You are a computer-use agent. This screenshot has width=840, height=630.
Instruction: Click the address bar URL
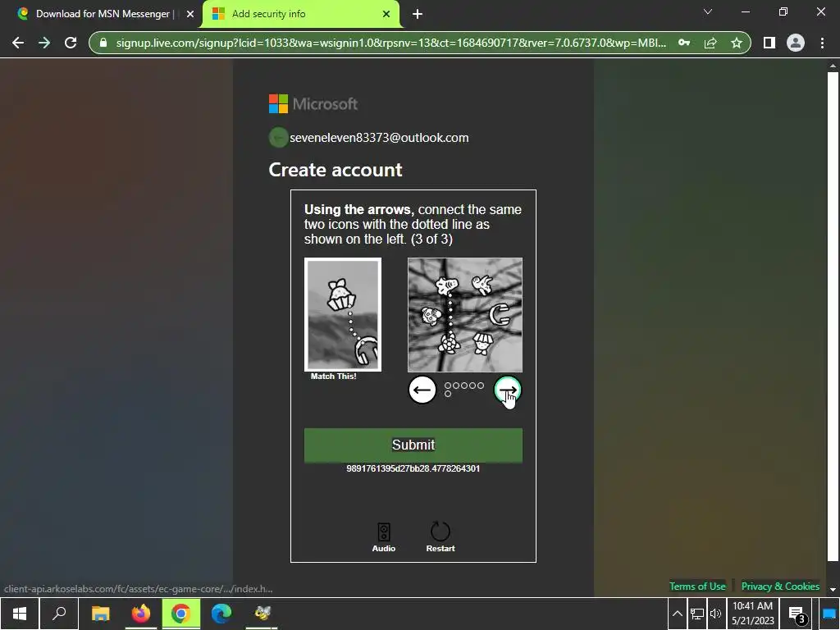tap(391, 43)
